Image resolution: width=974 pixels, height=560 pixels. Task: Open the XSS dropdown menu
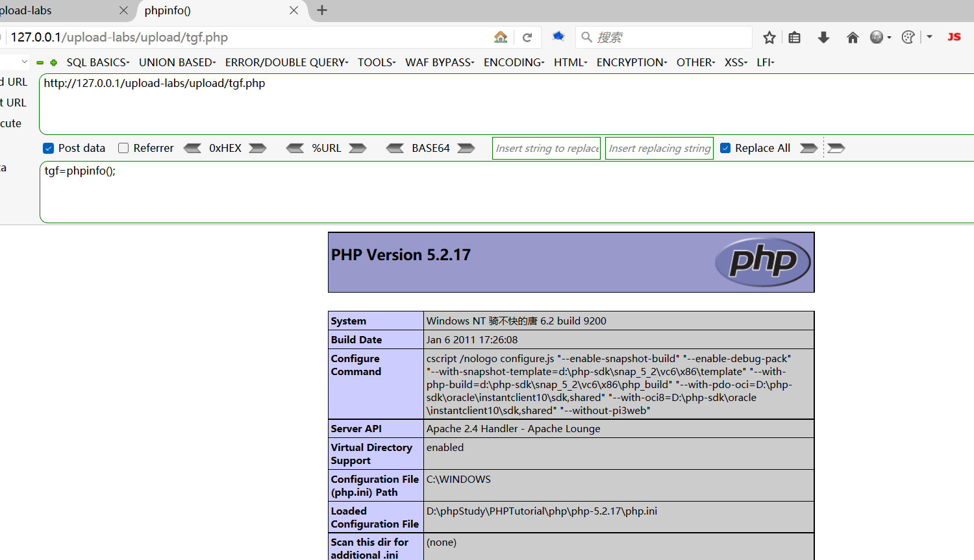point(736,62)
